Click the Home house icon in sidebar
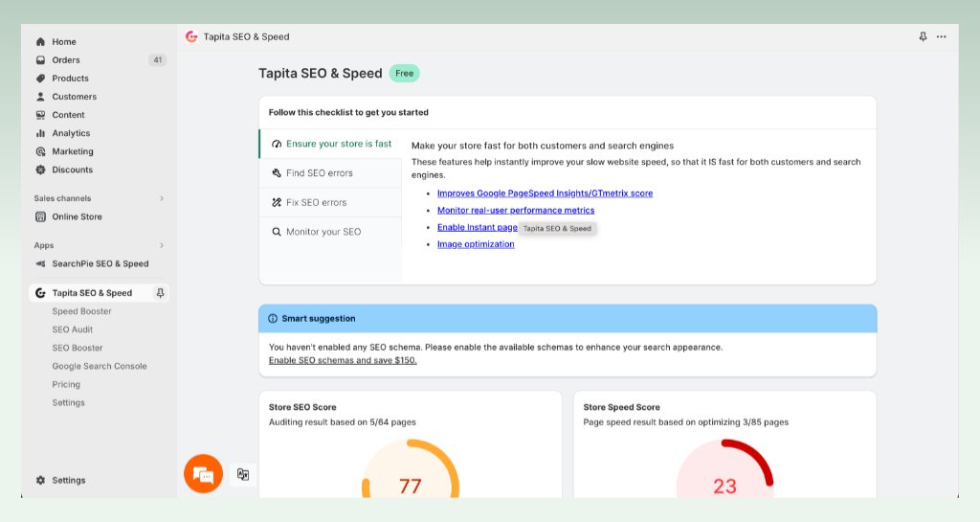Screen dimensions: 980x522 40,42
